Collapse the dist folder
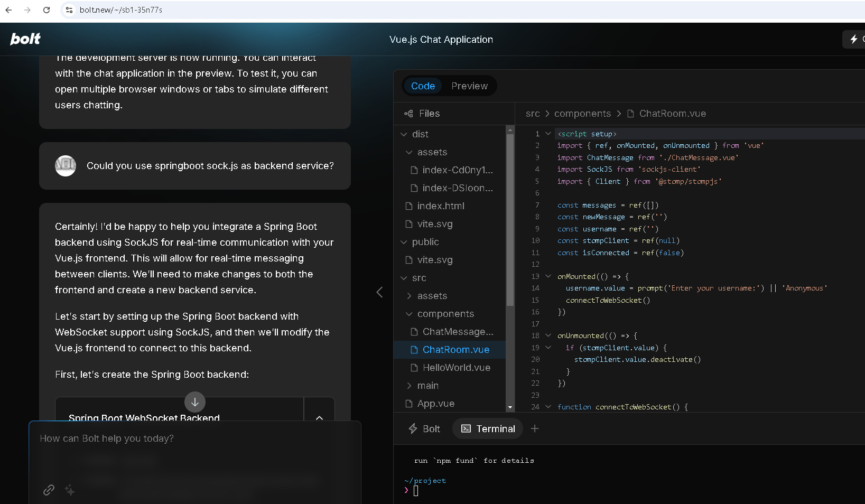The width and height of the screenshot is (865, 504). pos(404,134)
